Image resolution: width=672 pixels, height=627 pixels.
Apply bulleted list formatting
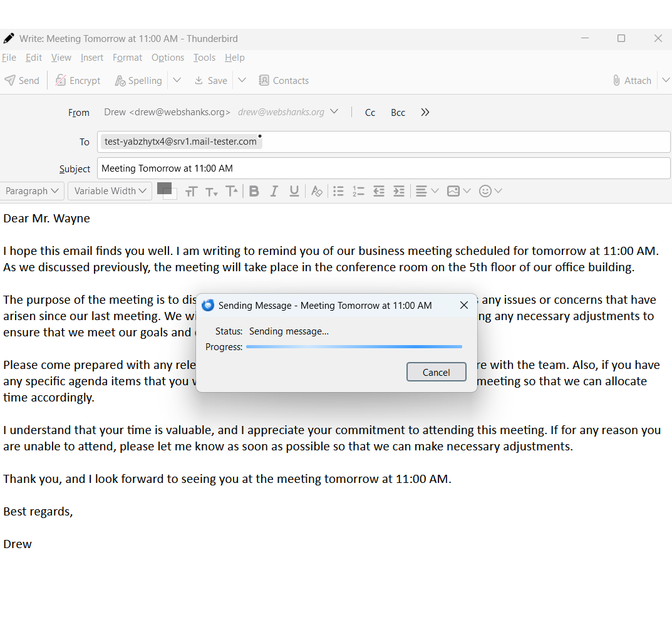338,191
